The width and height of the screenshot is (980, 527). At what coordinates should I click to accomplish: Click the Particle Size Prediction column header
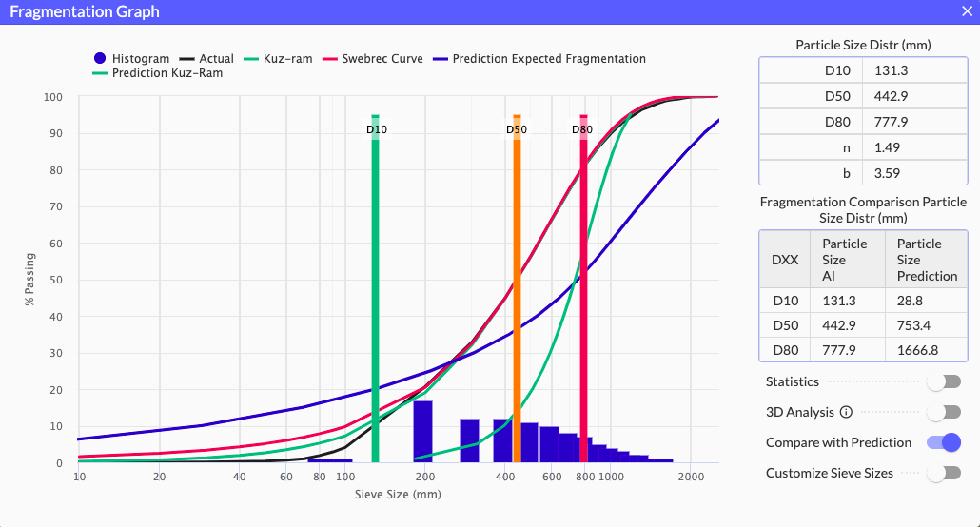click(x=927, y=260)
